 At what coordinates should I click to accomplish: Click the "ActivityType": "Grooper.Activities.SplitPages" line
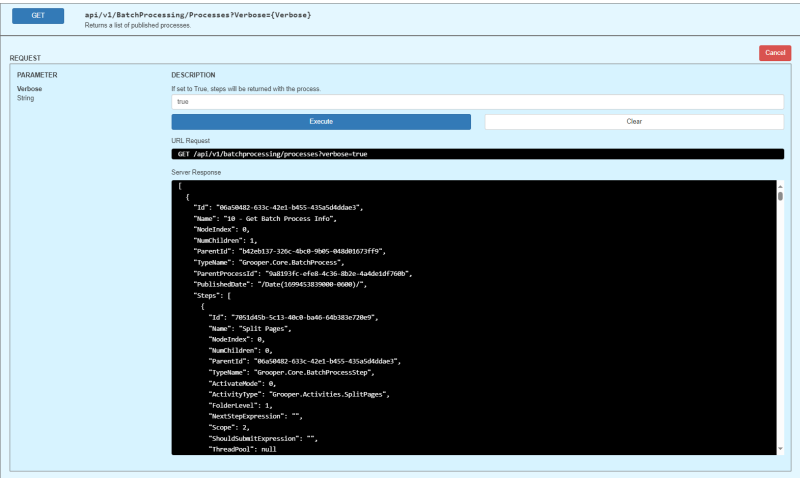pos(299,395)
